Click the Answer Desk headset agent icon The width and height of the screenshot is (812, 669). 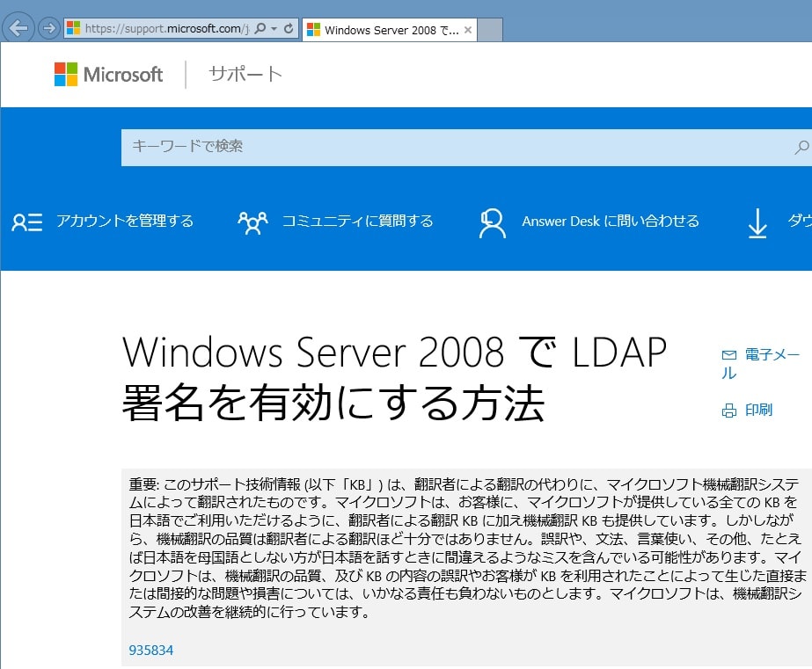[x=492, y=222]
